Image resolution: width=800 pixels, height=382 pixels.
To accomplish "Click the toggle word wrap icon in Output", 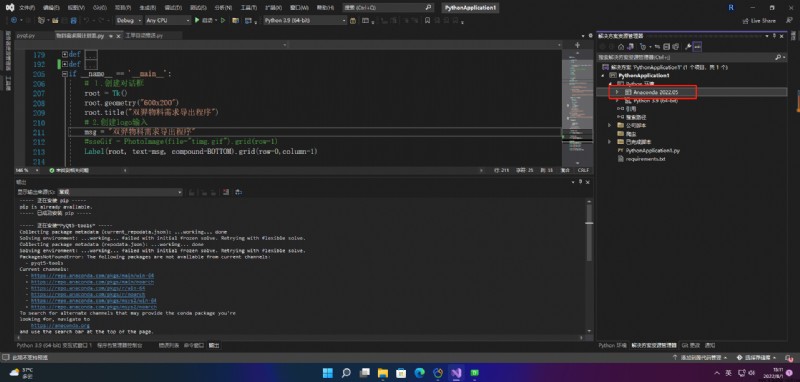I will click(x=239, y=192).
